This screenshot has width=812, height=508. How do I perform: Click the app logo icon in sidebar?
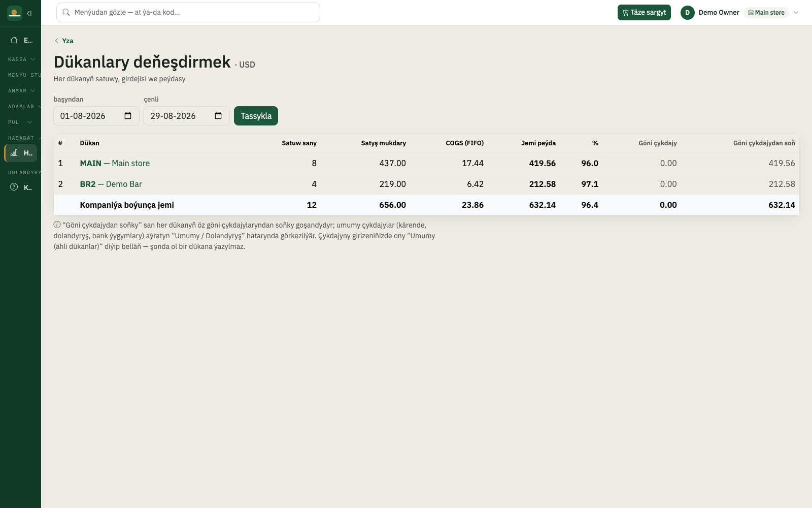15,13
